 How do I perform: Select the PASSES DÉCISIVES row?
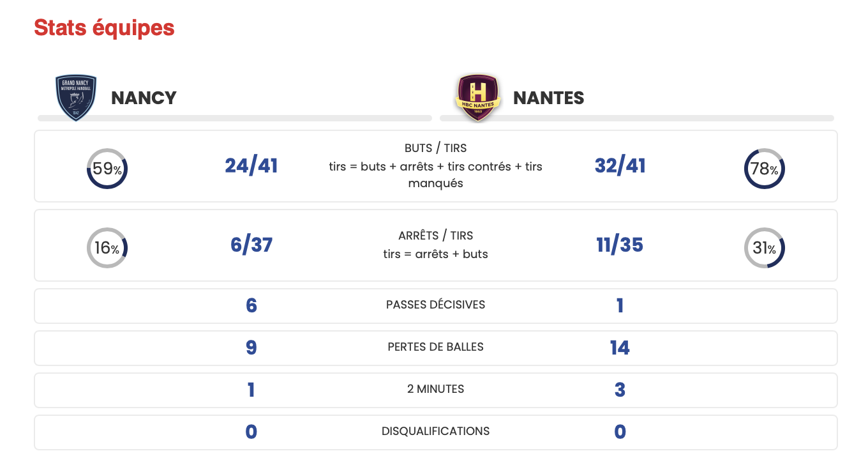[x=436, y=306]
